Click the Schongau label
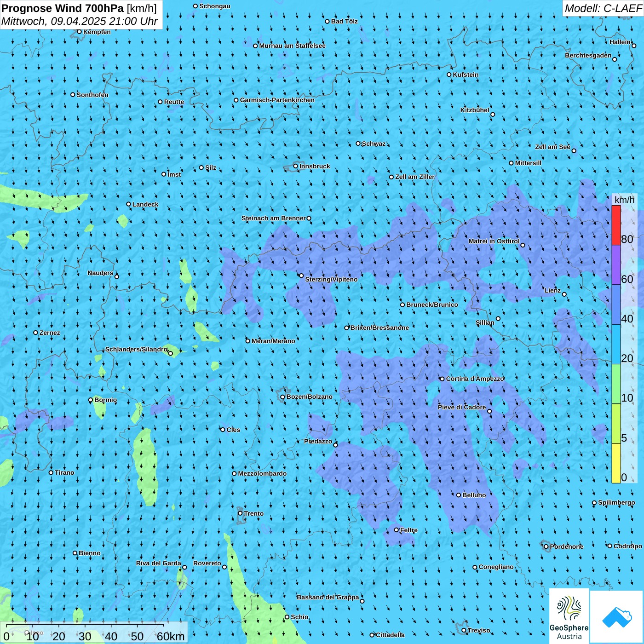This screenshot has width=644, height=644. (215, 6)
